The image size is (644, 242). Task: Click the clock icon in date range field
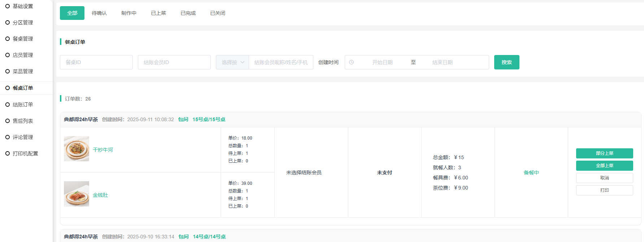[x=351, y=62]
